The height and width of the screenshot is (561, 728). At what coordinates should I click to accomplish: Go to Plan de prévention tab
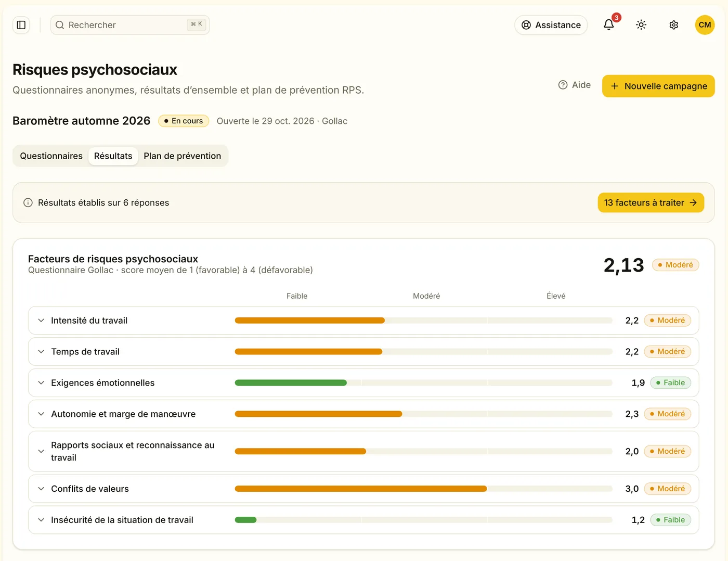click(x=183, y=156)
